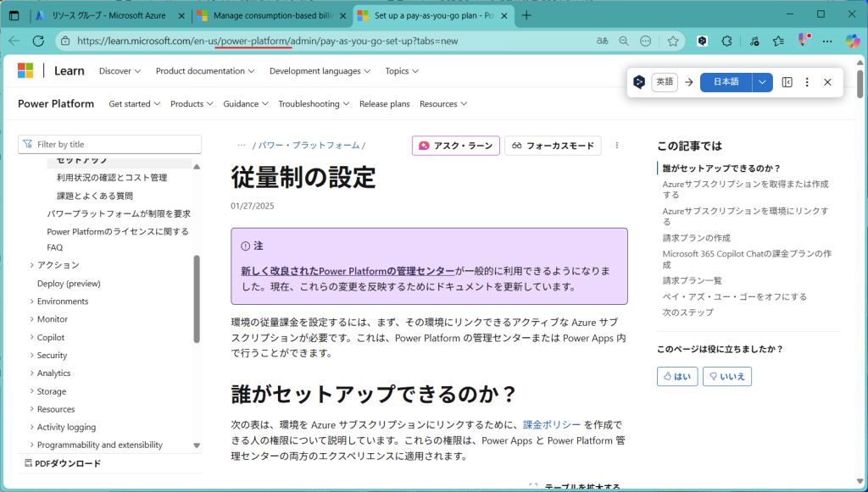
Task: Click PDFダウンロード link
Action: [63, 463]
